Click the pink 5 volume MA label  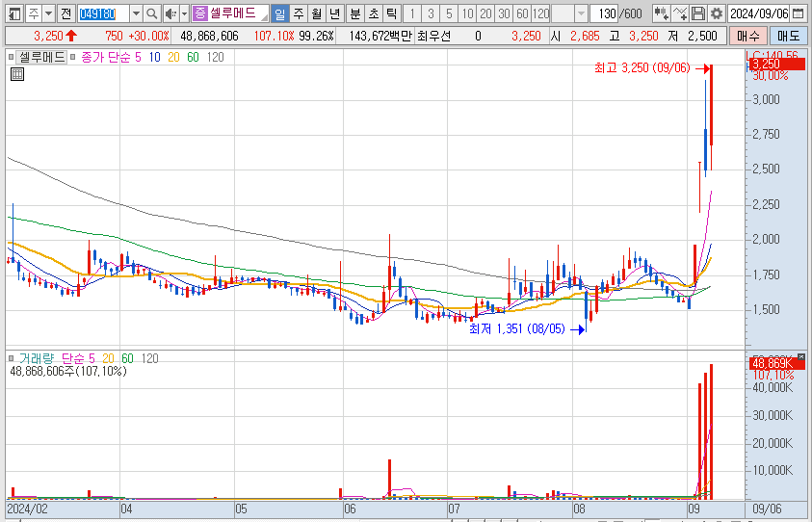pyautogui.click(x=92, y=358)
